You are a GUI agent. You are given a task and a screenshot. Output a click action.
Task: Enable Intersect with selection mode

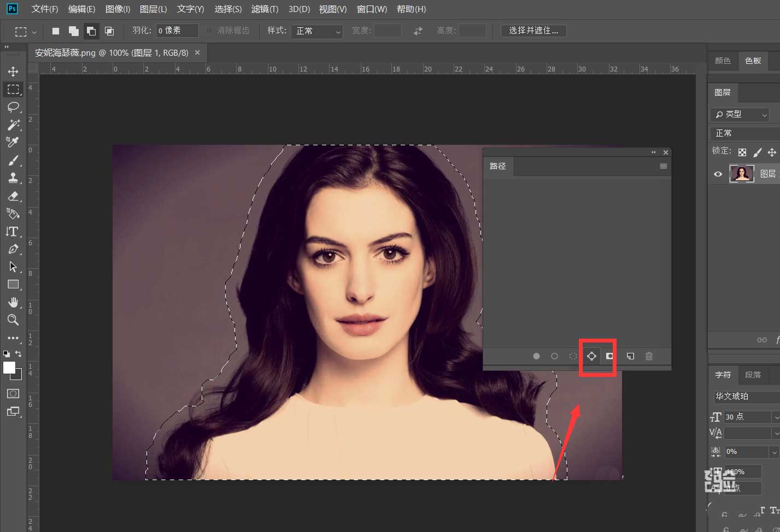[109, 31]
